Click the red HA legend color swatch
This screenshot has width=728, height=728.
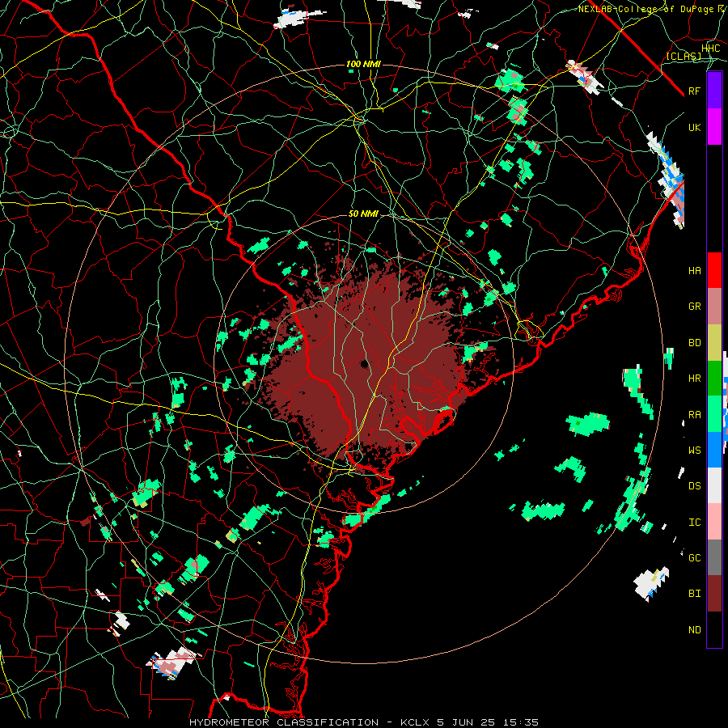click(714, 270)
